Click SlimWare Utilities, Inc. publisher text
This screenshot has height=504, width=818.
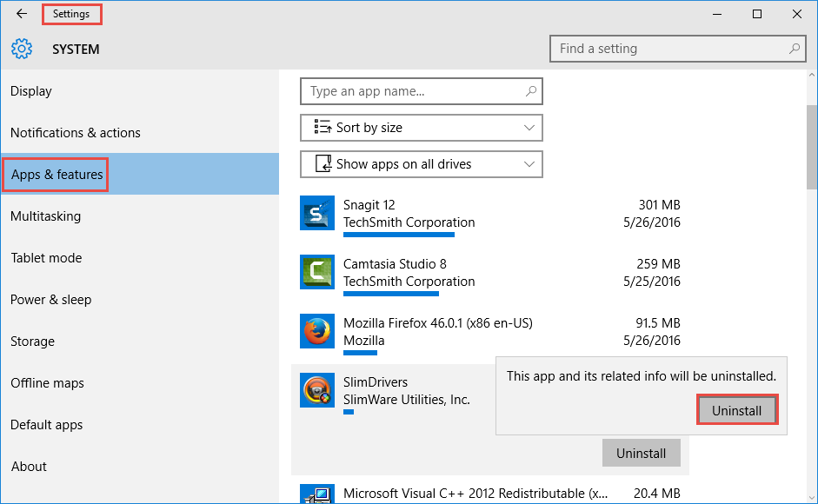pos(406,400)
